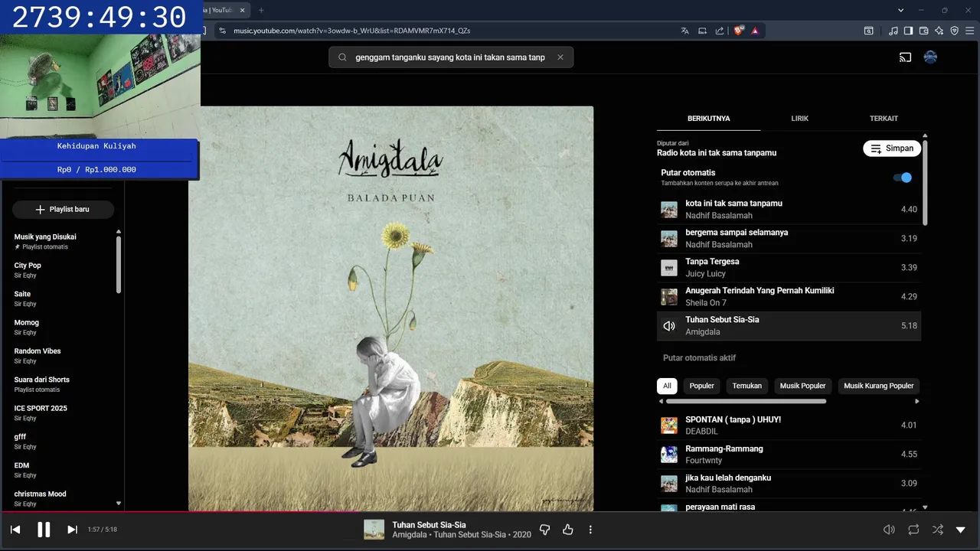
Task: Click the chip row right scroll arrow
Action: (916, 401)
